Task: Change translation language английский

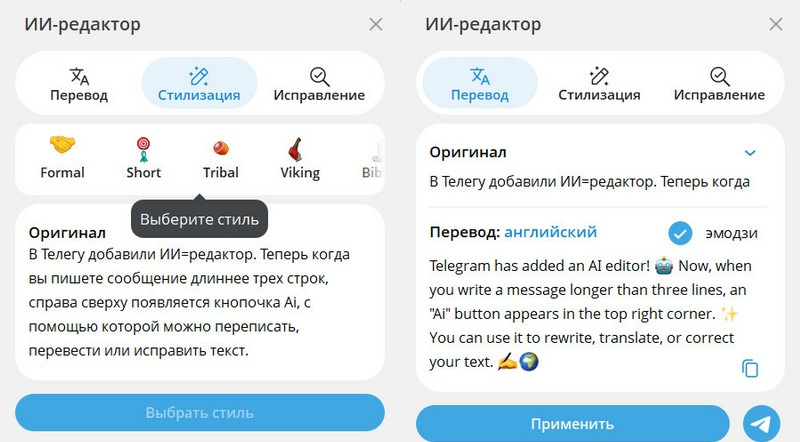Action: [550, 232]
